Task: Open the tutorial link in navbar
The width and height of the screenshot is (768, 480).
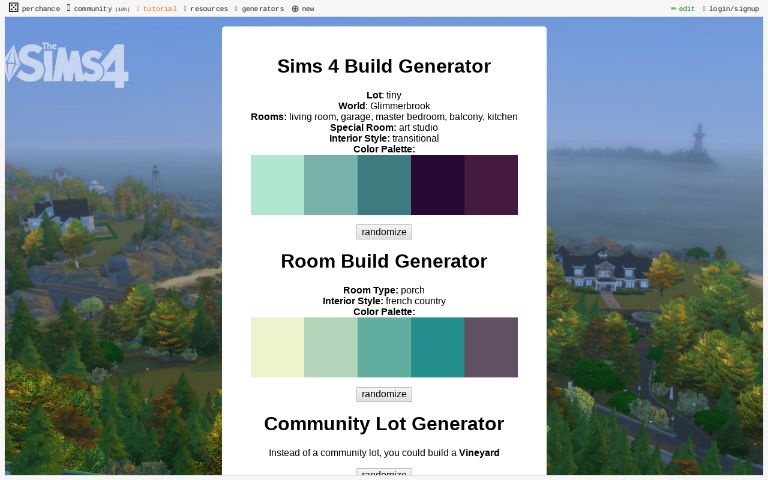Action: coord(159,9)
